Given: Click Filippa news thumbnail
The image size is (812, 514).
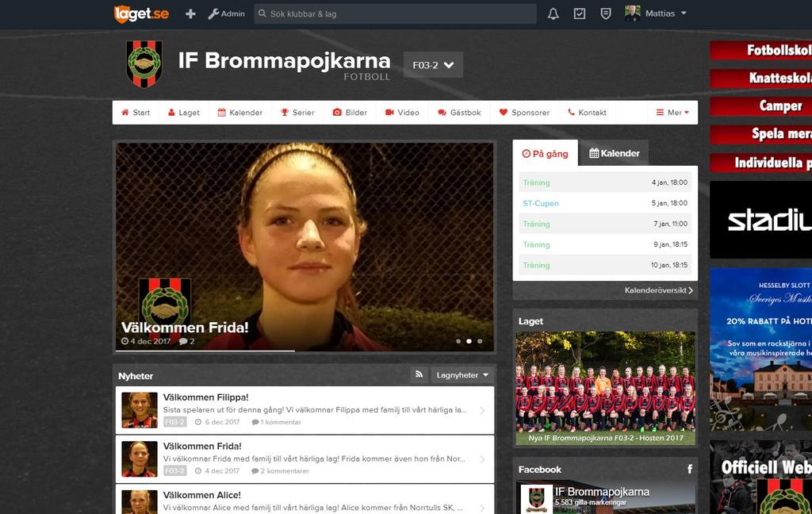Looking at the screenshot, I should pos(140,410).
